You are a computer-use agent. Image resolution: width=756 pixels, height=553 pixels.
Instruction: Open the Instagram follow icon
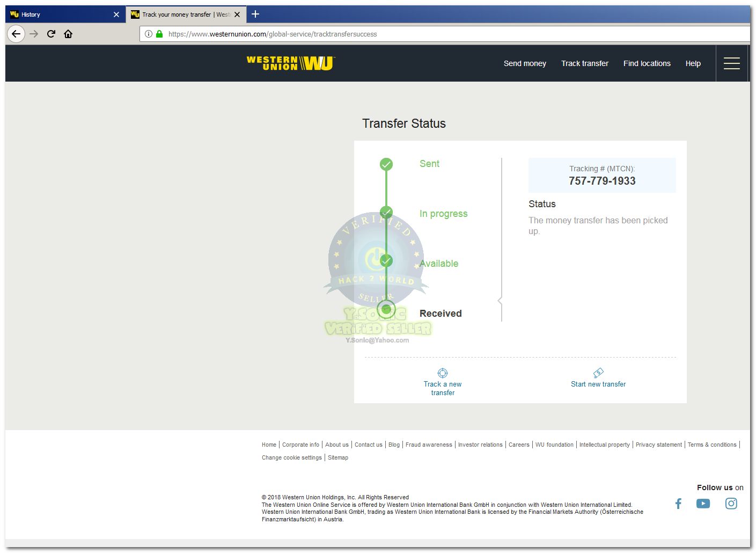click(731, 504)
